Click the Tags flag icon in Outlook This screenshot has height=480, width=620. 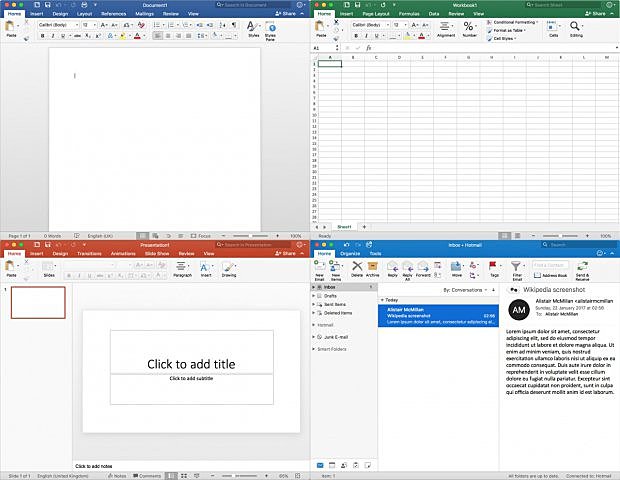pyautogui.click(x=492, y=265)
